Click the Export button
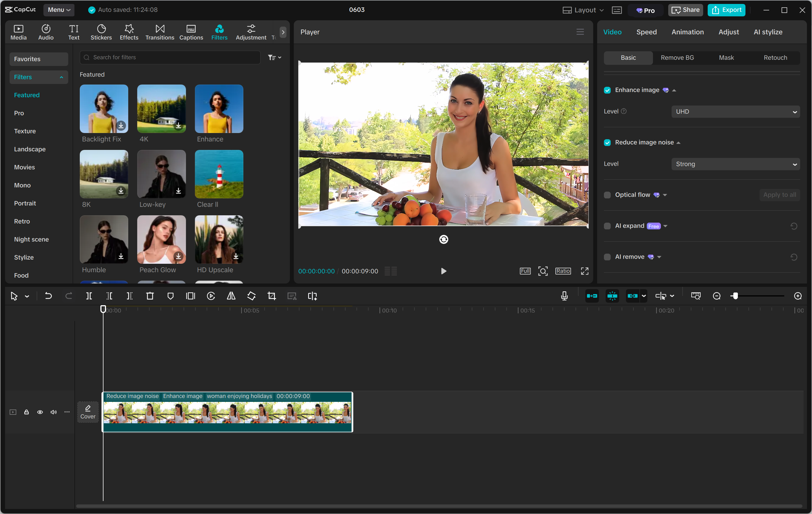Image resolution: width=812 pixels, height=514 pixels. tap(726, 10)
